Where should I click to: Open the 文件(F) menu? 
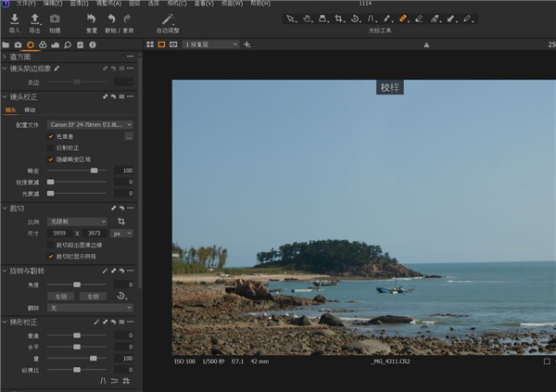pyautogui.click(x=26, y=3)
